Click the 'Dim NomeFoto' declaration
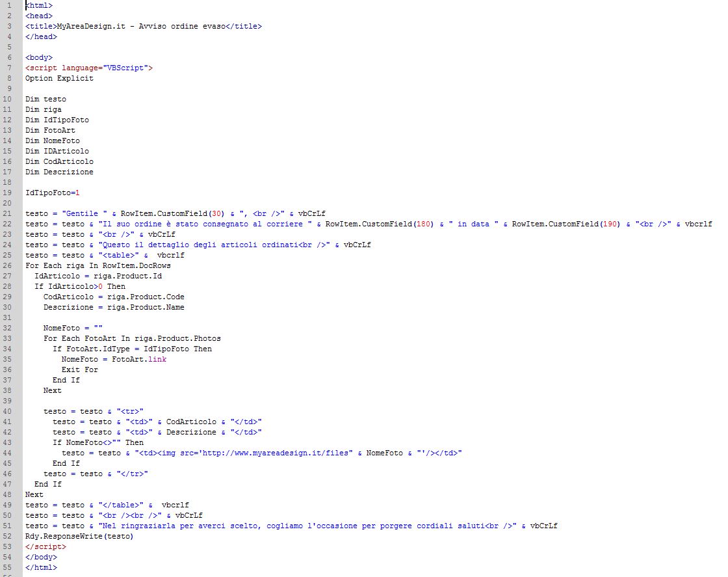 pos(53,141)
